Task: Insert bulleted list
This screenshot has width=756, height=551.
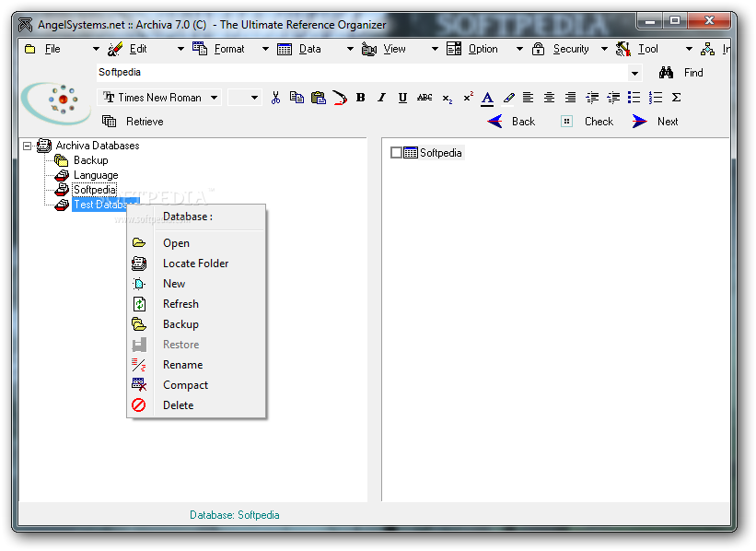Action: (x=634, y=98)
